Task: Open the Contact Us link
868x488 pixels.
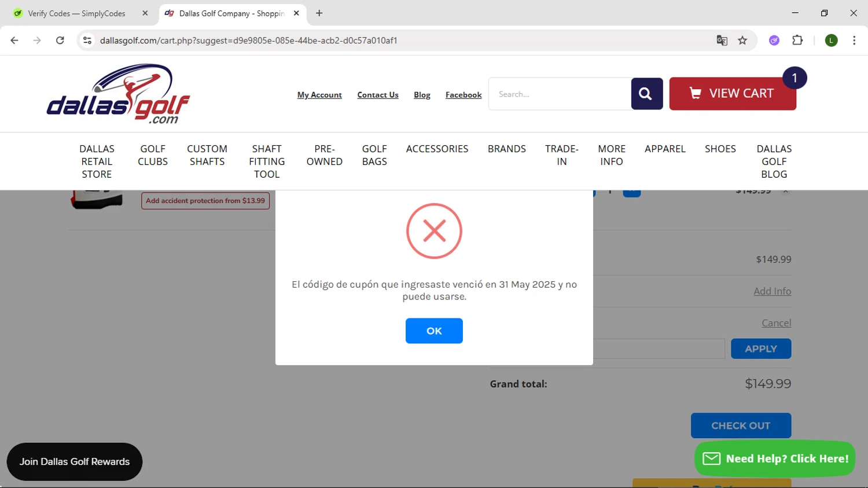Action: (378, 95)
